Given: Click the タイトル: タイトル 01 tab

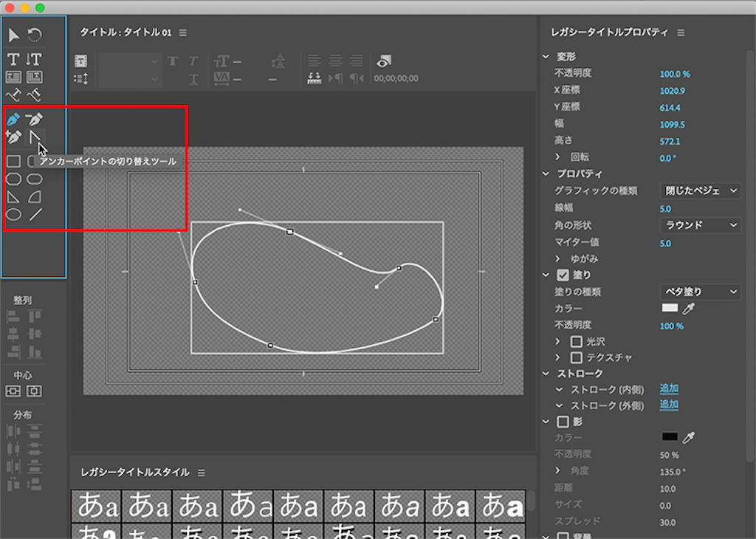Looking at the screenshot, I should [126, 32].
